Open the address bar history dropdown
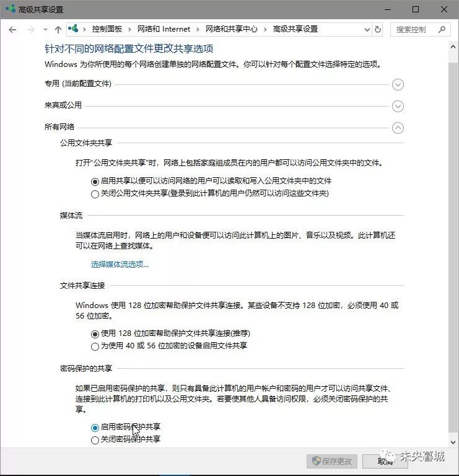 pyautogui.click(x=367, y=30)
